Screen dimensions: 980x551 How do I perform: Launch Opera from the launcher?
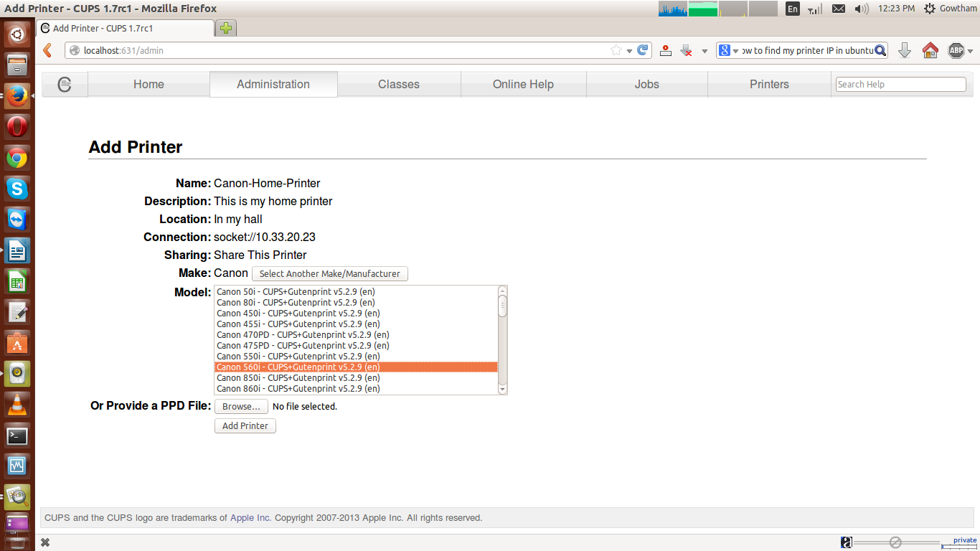point(17,127)
